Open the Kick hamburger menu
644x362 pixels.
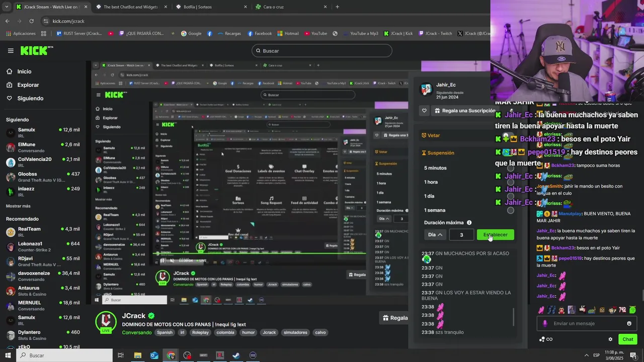click(11, 50)
